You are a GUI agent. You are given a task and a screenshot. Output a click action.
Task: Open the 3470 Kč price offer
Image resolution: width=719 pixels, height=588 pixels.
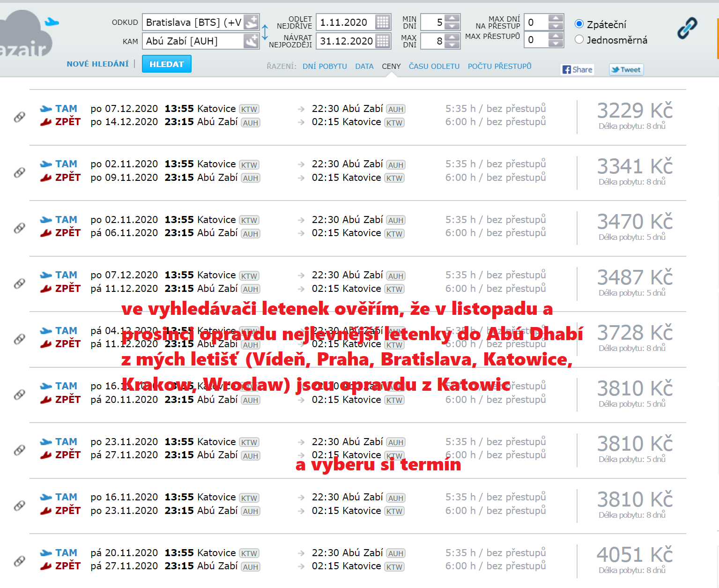tap(635, 222)
